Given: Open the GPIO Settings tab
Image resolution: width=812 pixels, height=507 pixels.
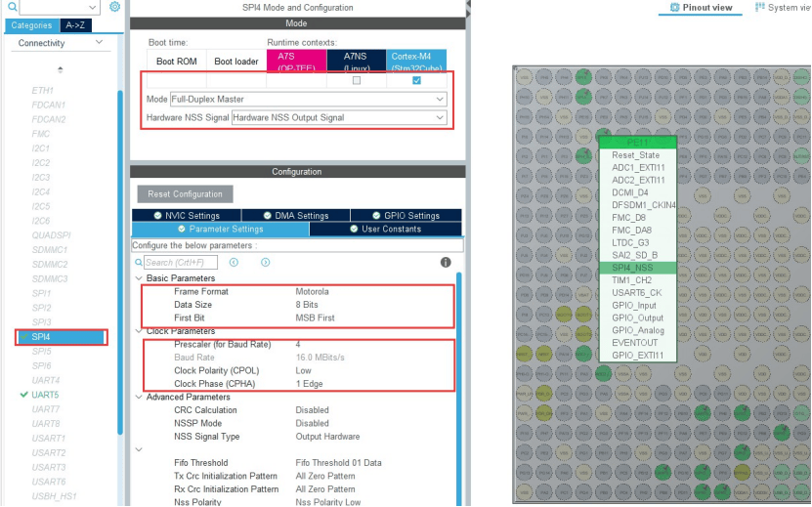Looking at the screenshot, I should [406, 216].
